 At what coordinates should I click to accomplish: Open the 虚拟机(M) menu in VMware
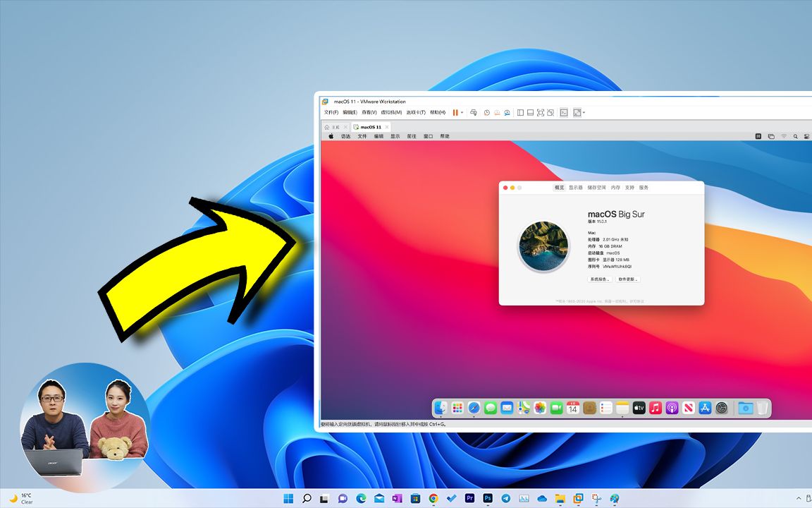point(391,112)
